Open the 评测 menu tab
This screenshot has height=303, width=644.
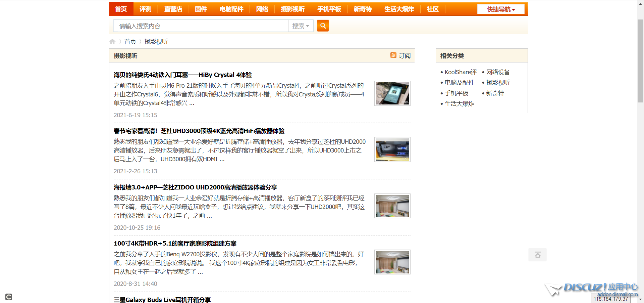point(146,9)
